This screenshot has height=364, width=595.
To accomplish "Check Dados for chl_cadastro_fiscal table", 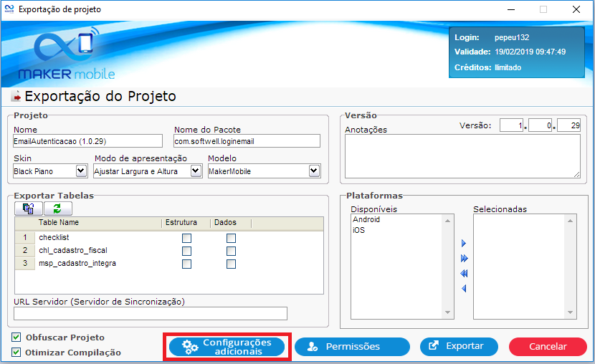I will [231, 251].
